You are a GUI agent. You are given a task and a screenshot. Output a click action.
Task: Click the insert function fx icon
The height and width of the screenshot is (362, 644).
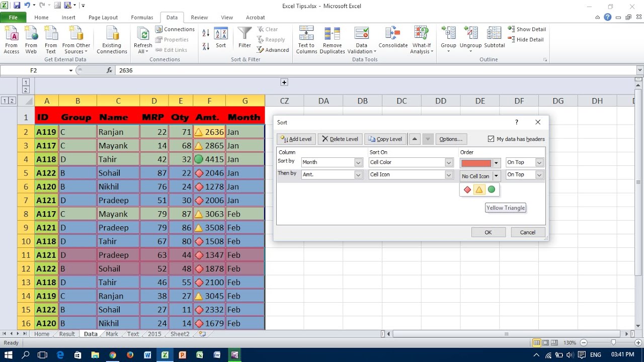(110, 70)
